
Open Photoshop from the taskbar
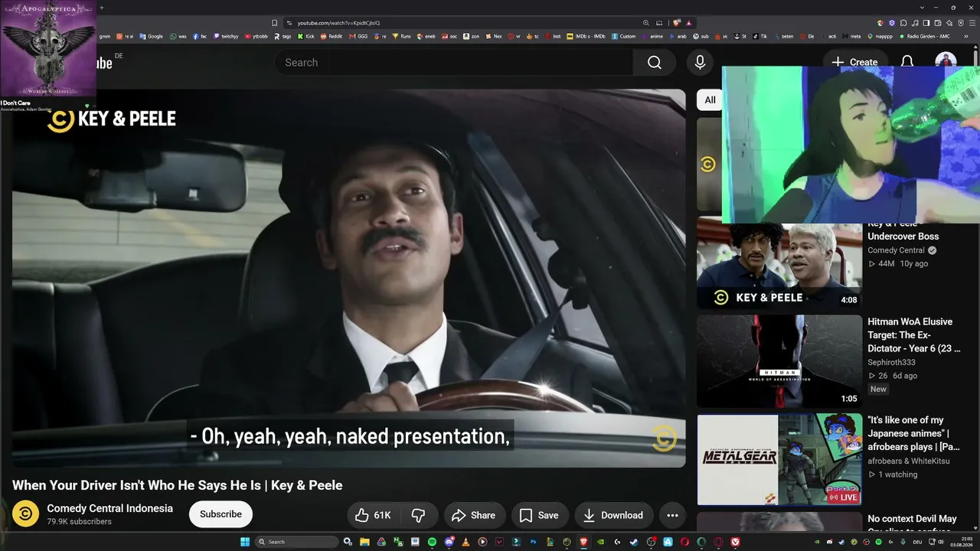533,542
